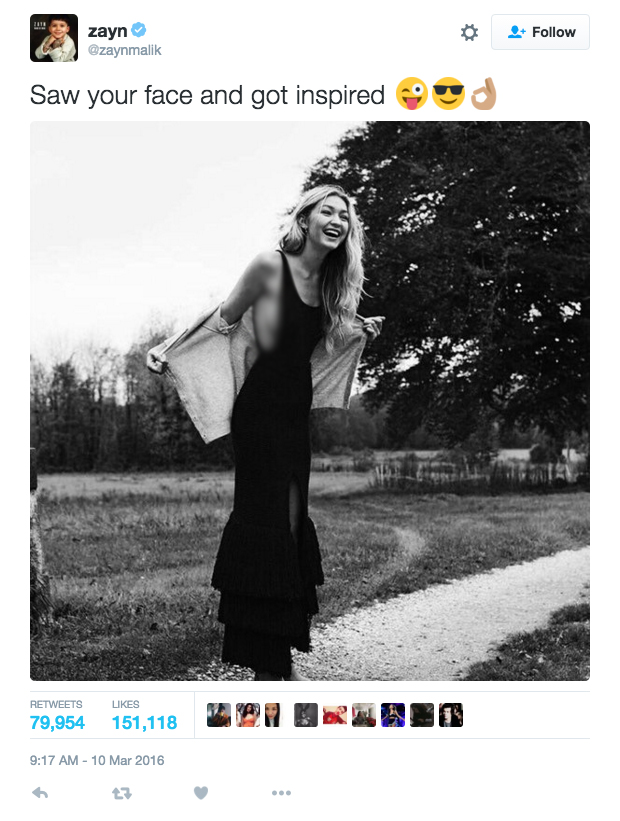The image size is (620, 821).
Task: Open the @zaynmalik handle link
Action: pos(124,50)
